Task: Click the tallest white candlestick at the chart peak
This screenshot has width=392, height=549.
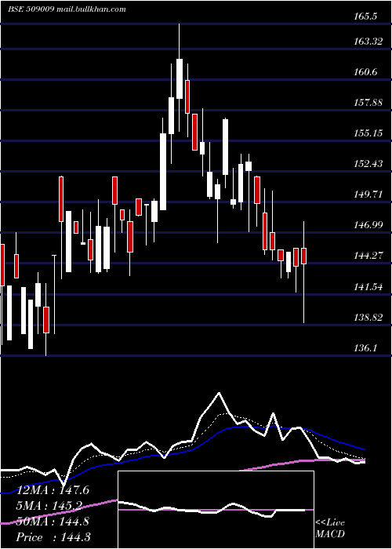Action: point(180,78)
